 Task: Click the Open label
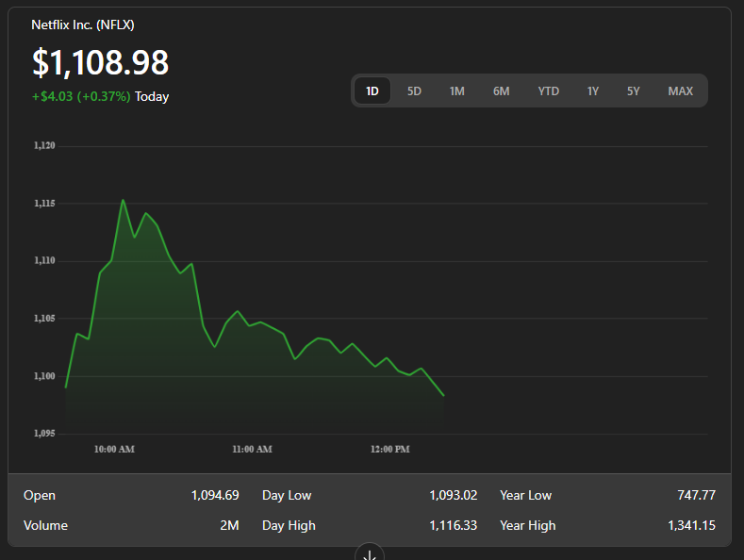click(x=40, y=496)
